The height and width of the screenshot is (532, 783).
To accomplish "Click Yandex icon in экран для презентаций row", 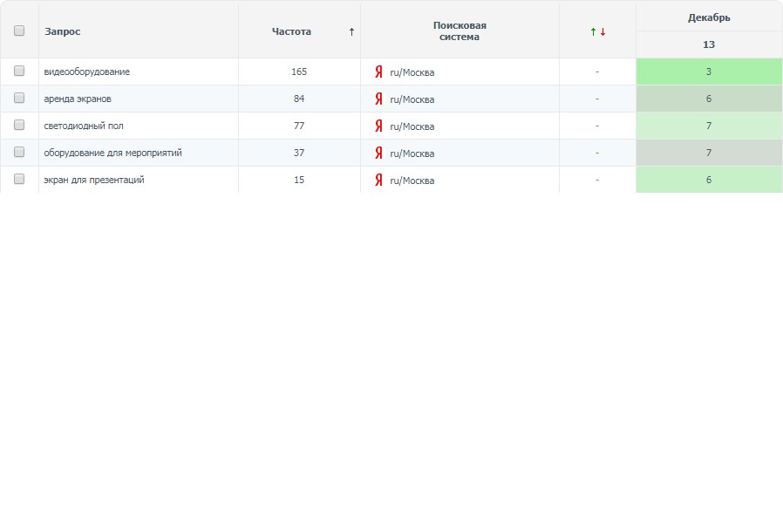I will pos(378,180).
